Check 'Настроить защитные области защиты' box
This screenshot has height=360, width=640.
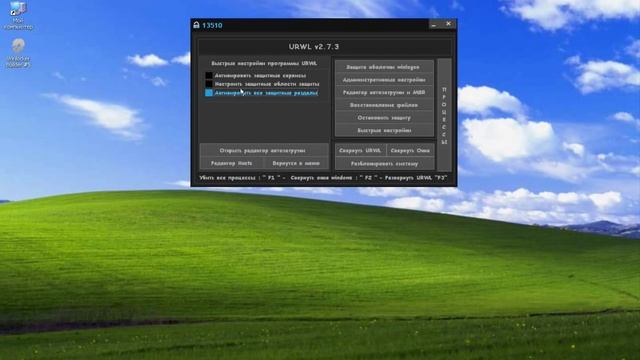209,84
